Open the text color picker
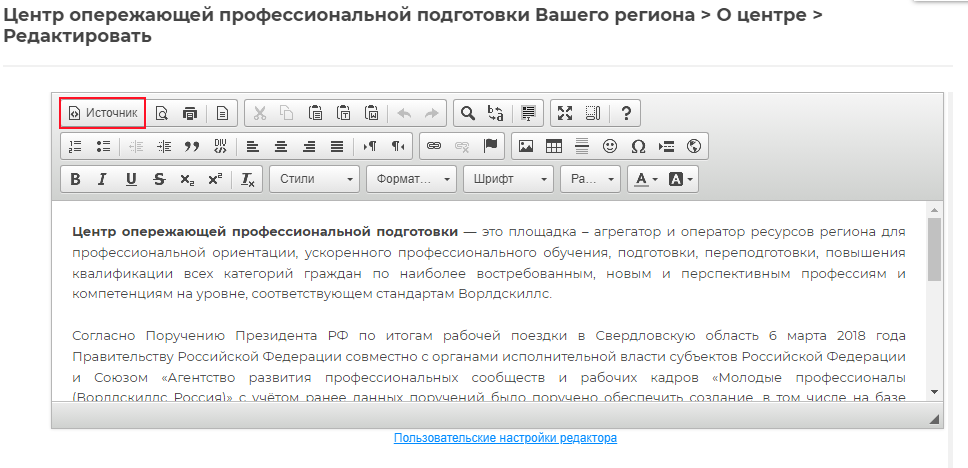The height and width of the screenshot is (468, 968). 642,180
